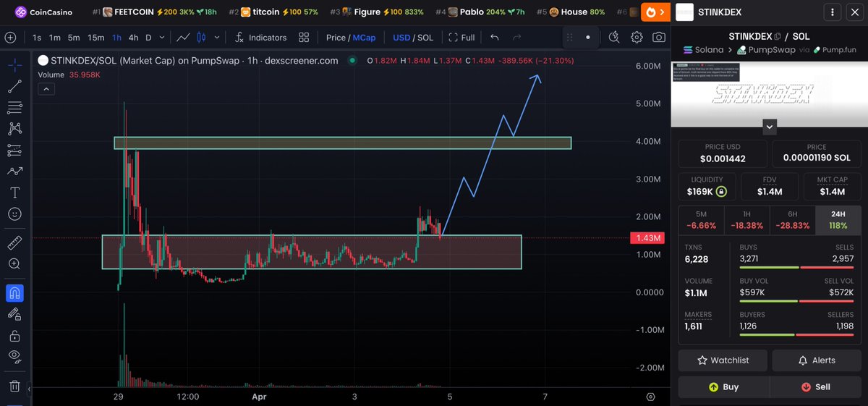Remove drawings with the trash icon
Screen dimensions: 868x406
(x=14, y=386)
